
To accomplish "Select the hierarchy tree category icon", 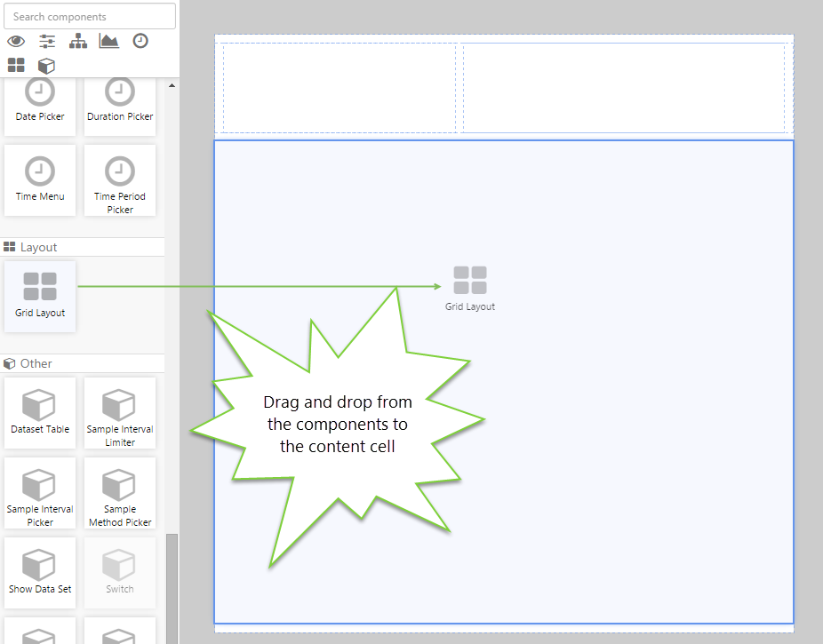I will click(x=78, y=41).
